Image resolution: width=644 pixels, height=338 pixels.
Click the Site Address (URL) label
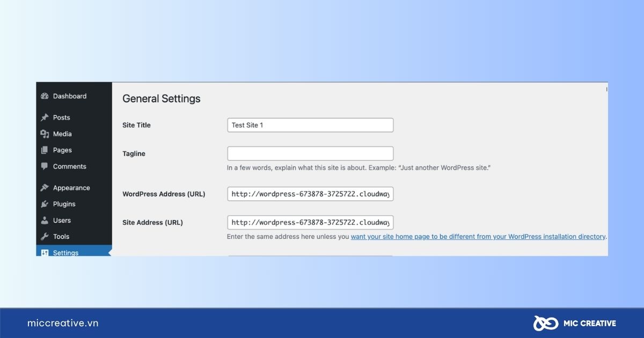click(x=152, y=222)
